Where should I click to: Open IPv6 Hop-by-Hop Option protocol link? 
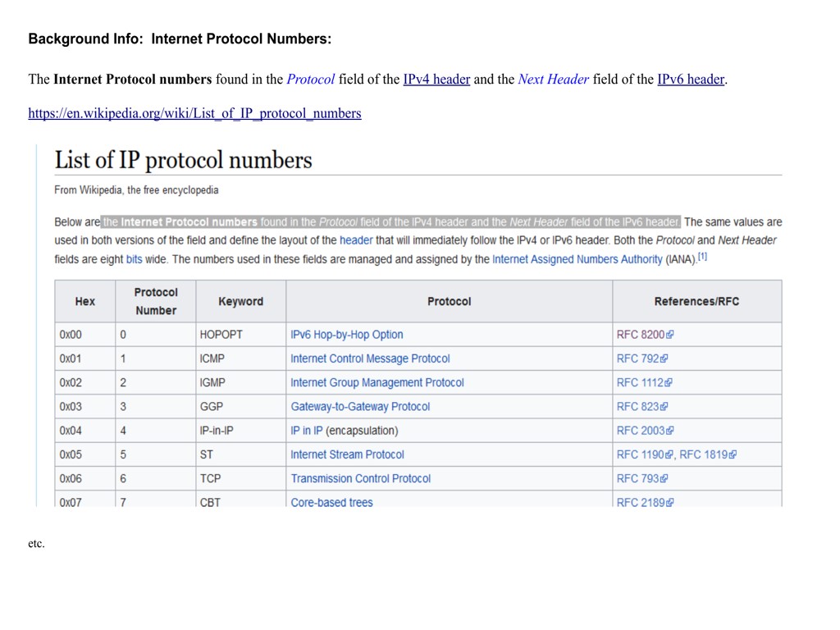(346, 335)
